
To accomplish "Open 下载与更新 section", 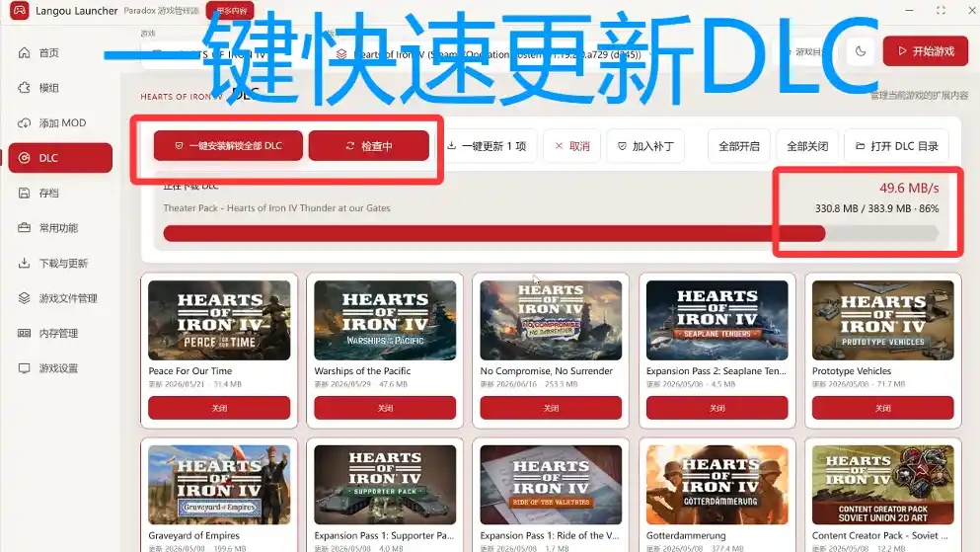I will pos(60,263).
